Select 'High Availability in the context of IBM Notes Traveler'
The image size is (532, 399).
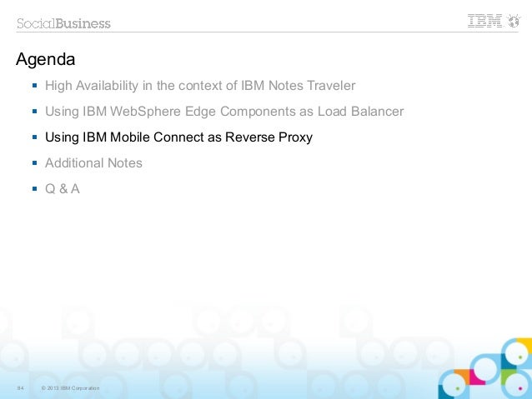coord(200,86)
